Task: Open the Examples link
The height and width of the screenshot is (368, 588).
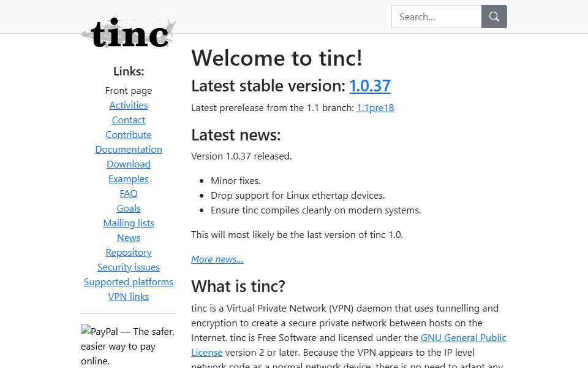Action: click(x=129, y=178)
